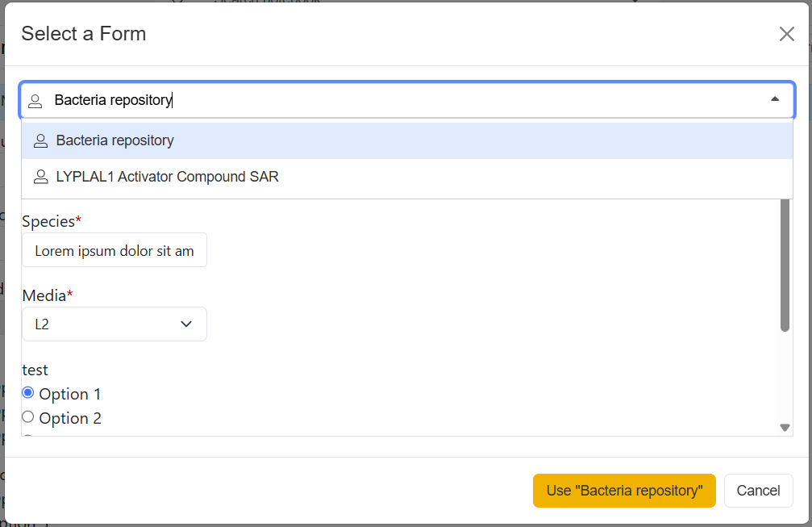Click the user icon inside the search field

[x=35, y=101]
